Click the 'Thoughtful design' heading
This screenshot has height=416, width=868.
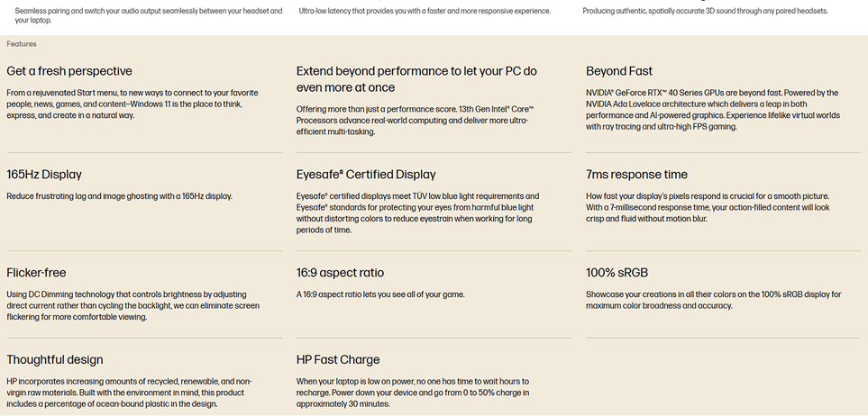pos(55,360)
